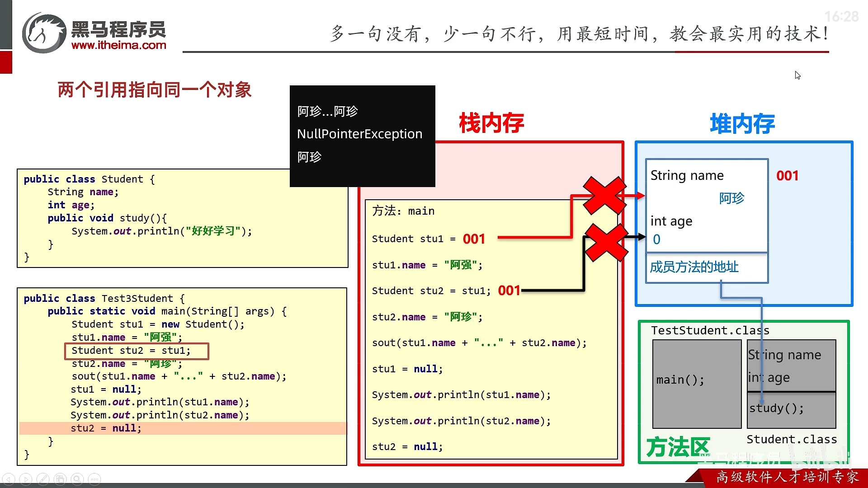
Task: Open the pen and laser pointer tools
Action: 43,479
